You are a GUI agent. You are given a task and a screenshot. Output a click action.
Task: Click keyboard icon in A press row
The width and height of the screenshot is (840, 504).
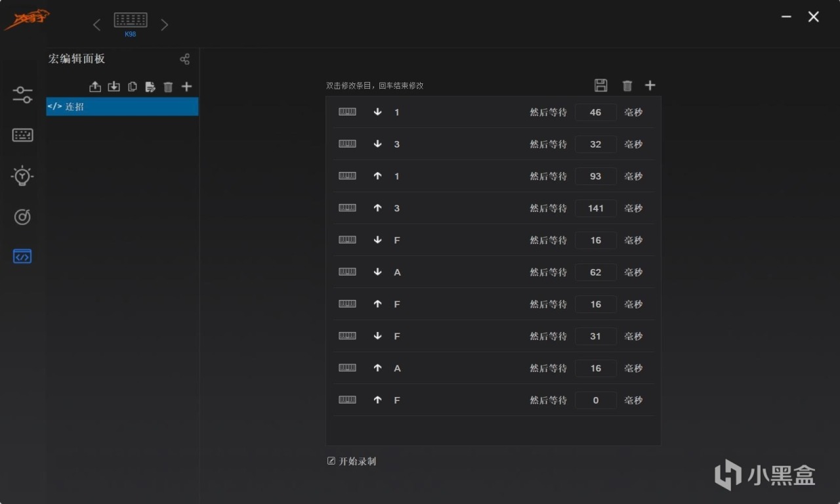(x=347, y=272)
